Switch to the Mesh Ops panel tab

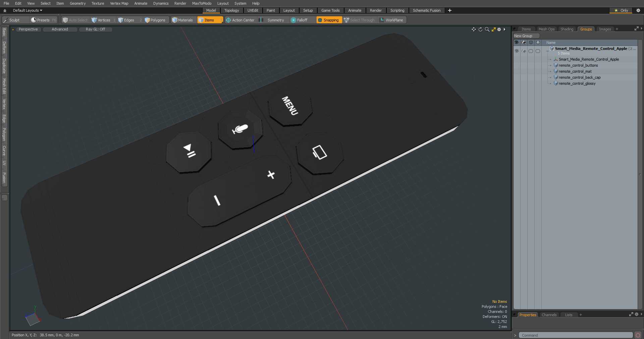(x=546, y=29)
